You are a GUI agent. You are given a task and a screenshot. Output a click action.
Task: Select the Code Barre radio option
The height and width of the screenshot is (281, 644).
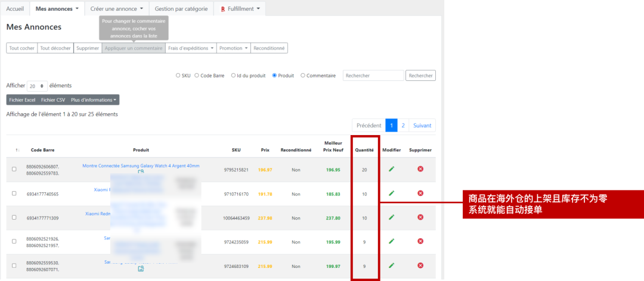click(x=197, y=76)
